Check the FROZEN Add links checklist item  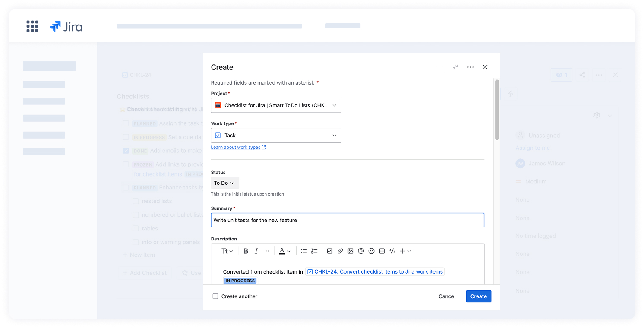[x=126, y=165]
